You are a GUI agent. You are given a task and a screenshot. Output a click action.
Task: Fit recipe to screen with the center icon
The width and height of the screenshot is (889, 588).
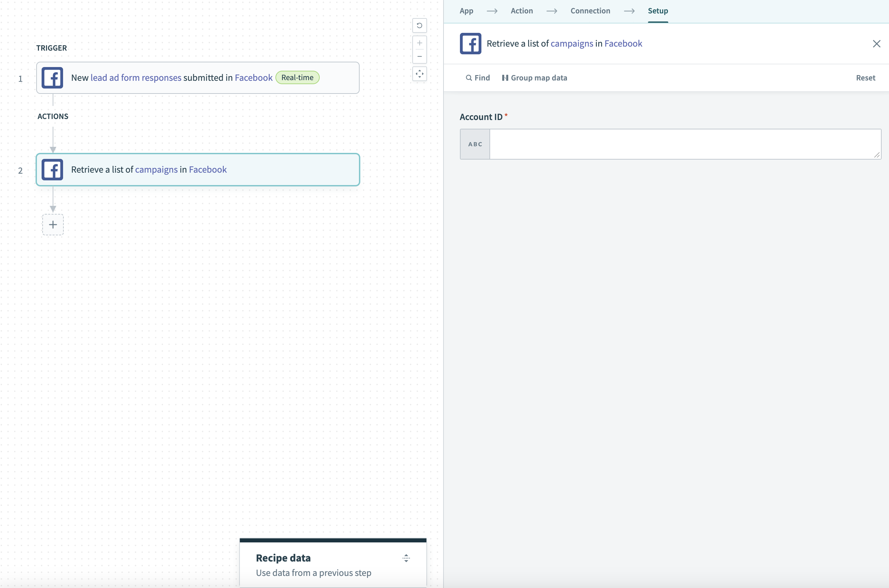coord(419,74)
